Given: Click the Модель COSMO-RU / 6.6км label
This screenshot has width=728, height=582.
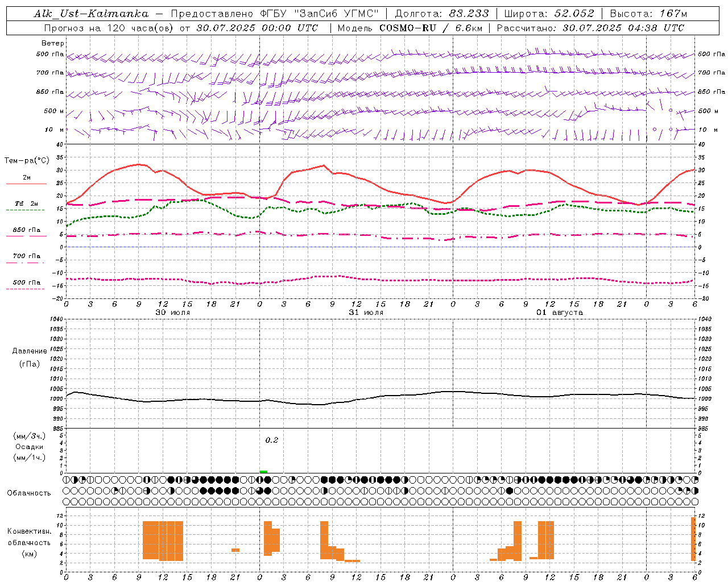Looking at the screenshot, I should [409, 28].
